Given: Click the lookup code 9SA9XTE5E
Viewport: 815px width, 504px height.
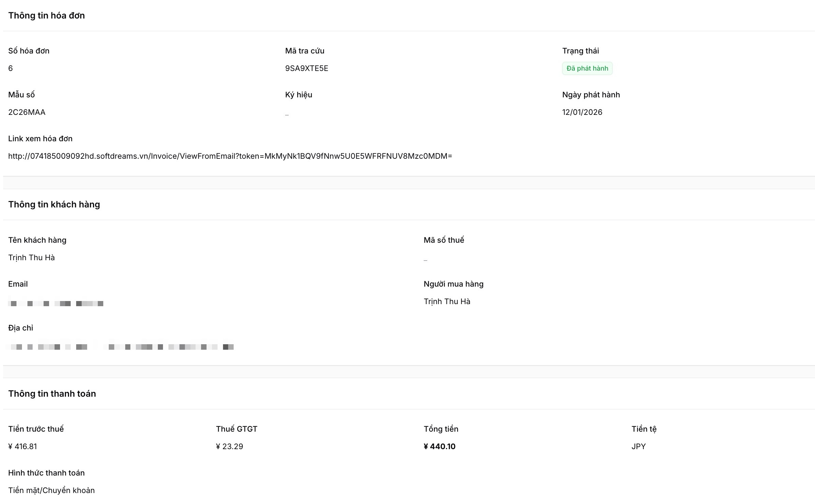Looking at the screenshot, I should [306, 69].
